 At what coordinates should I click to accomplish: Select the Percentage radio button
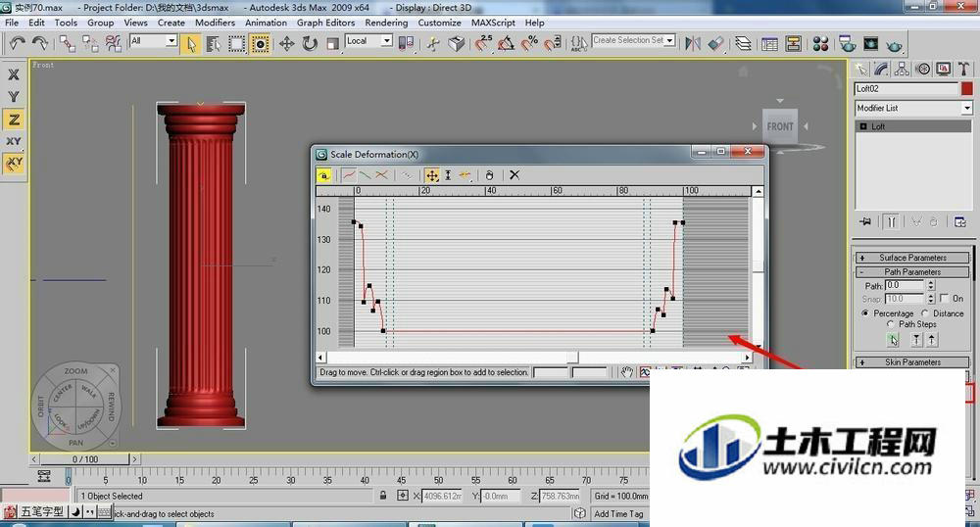[x=865, y=313]
